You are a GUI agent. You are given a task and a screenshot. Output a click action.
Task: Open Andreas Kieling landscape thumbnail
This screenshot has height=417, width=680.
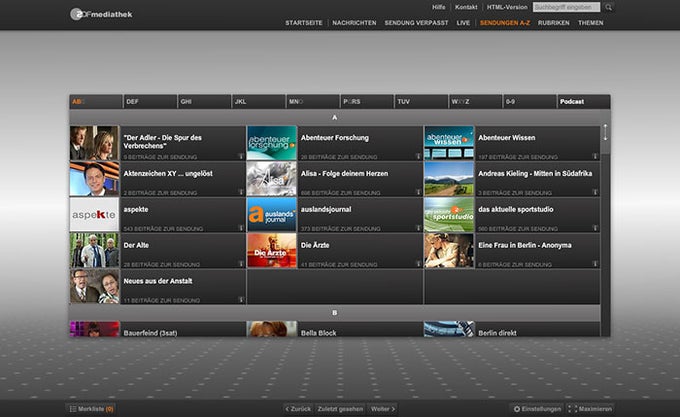pyautogui.click(x=449, y=179)
